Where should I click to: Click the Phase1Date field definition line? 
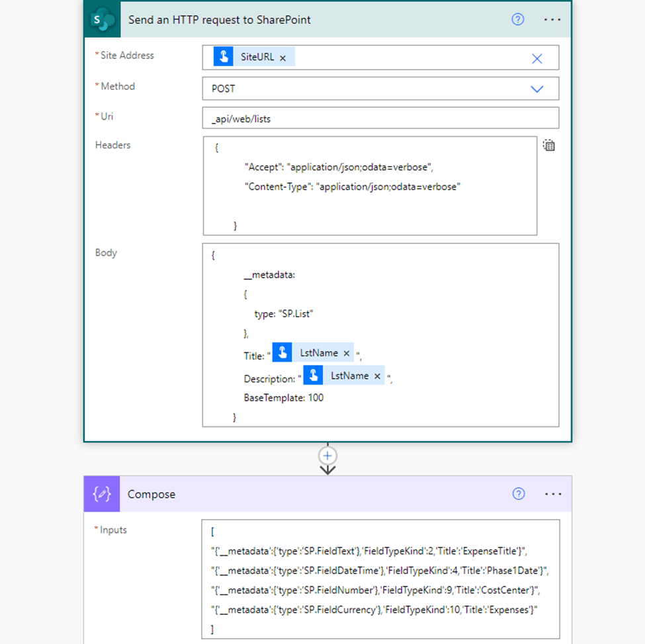pyautogui.click(x=380, y=571)
